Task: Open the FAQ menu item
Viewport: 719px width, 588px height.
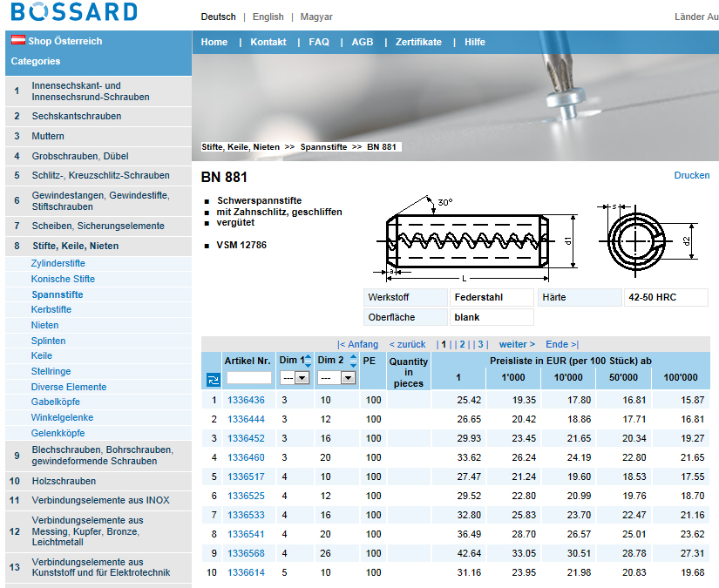Action: [319, 42]
